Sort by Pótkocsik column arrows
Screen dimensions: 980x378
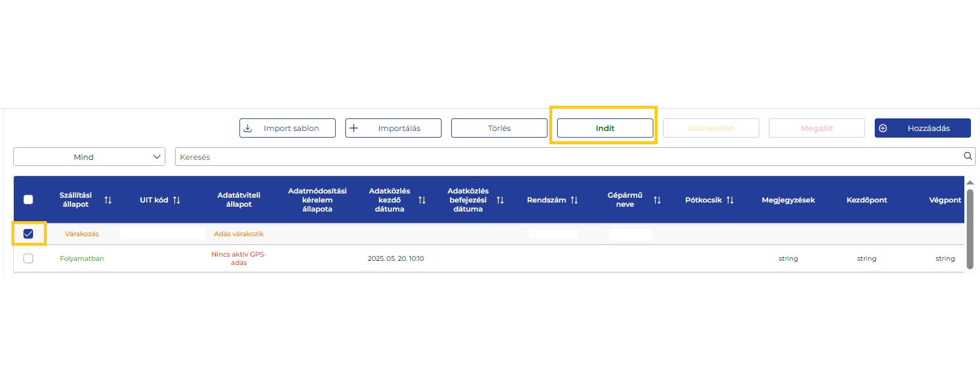click(x=730, y=200)
